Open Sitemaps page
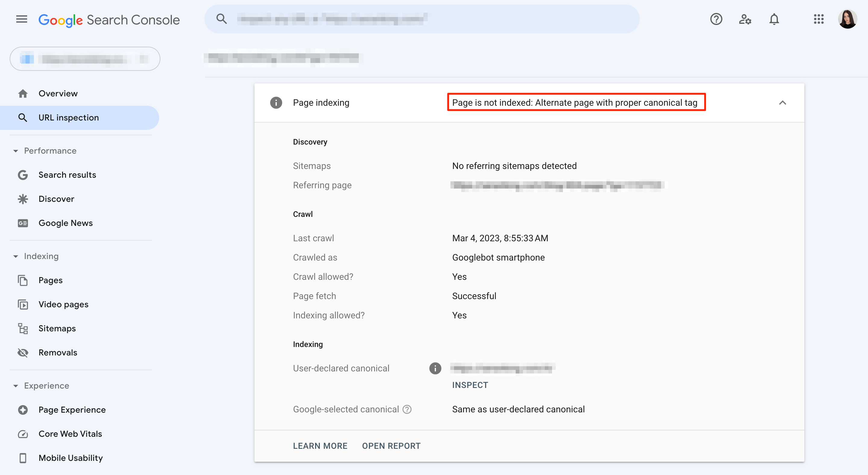Screen dimensions: 868x475 click(80, 329)
